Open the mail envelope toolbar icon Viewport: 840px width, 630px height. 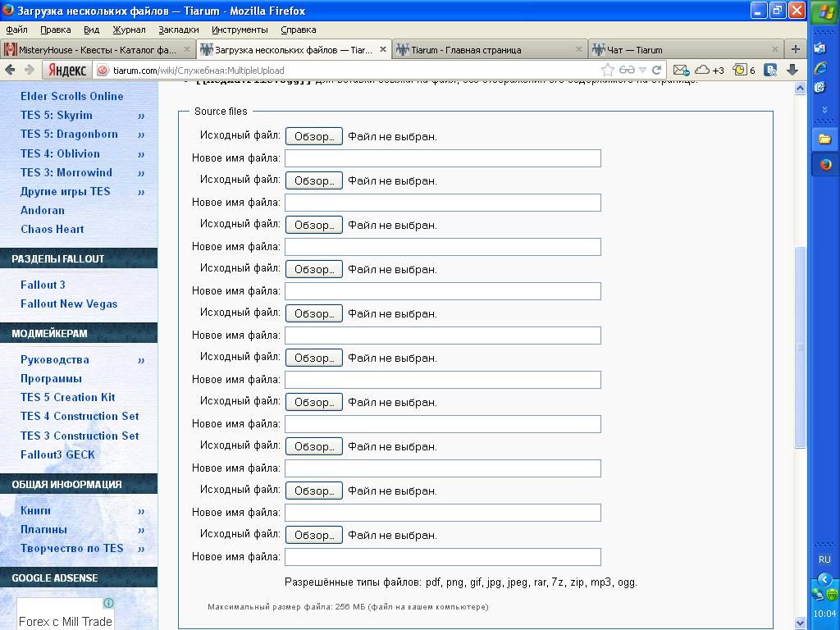[680, 71]
